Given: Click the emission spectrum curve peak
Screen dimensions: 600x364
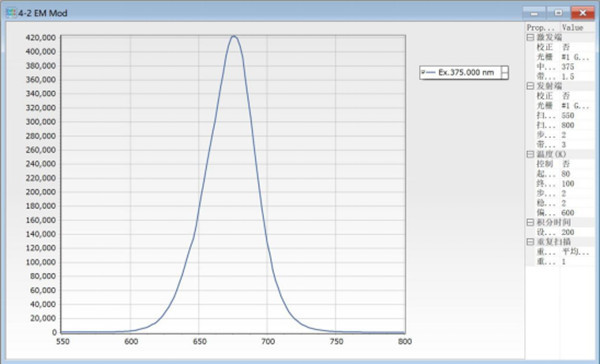Looking at the screenshot, I should pyautogui.click(x=234, y=36).
